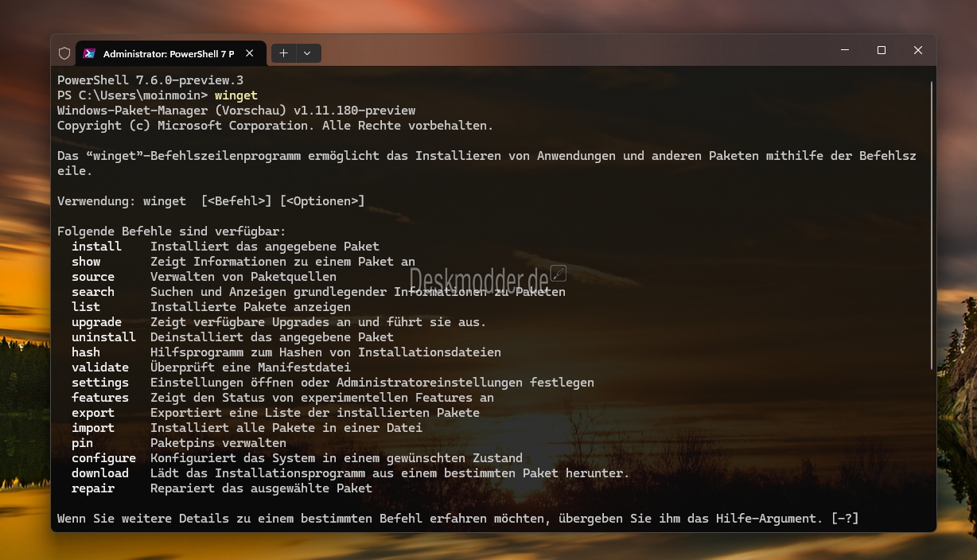Click the 'repair' command name

pyautogui.click(x=93, y=488)
